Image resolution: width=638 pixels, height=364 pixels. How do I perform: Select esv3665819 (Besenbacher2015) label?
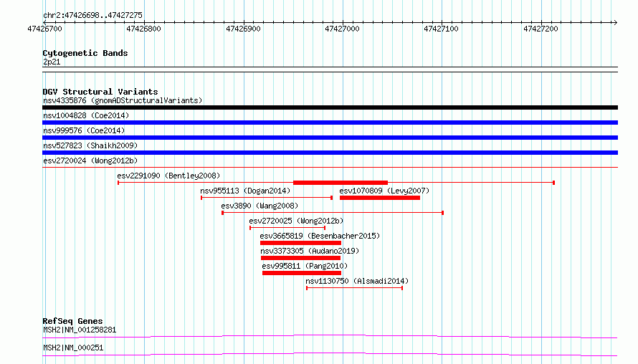(320, 236)
